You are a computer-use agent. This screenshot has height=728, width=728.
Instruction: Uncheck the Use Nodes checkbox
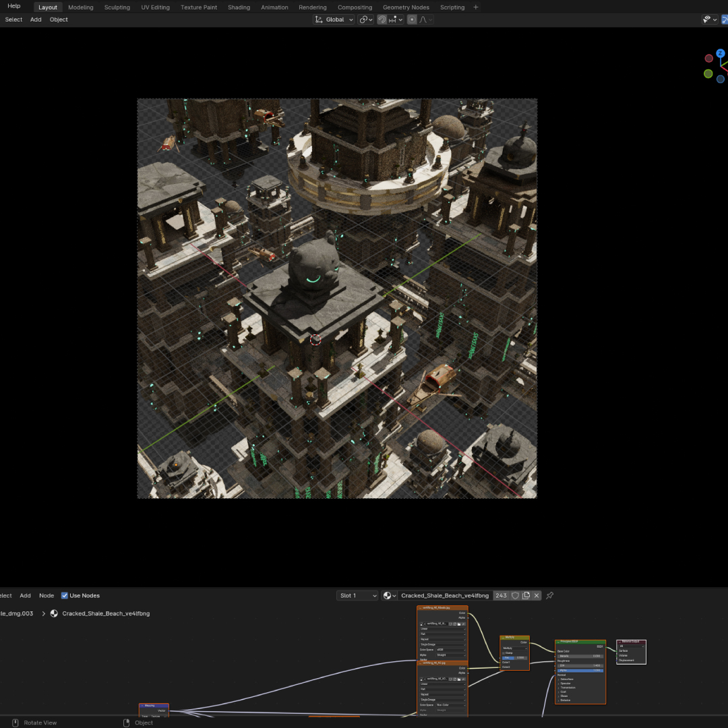click(65, 596)
